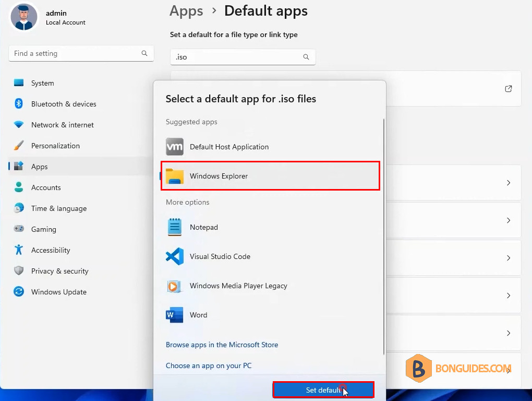532x401 pixels.
Task: Click the Find a setting search field
Action: [81, 53]
